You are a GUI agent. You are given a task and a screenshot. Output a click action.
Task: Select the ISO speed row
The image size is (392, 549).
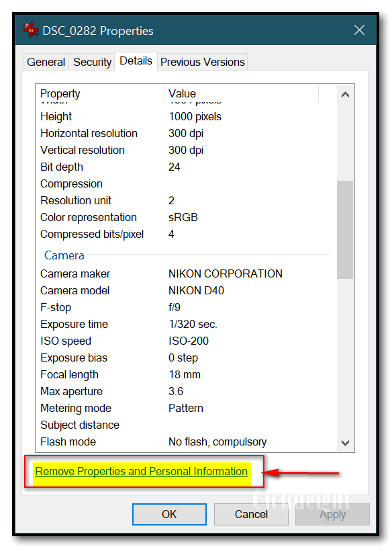(185, 341)
